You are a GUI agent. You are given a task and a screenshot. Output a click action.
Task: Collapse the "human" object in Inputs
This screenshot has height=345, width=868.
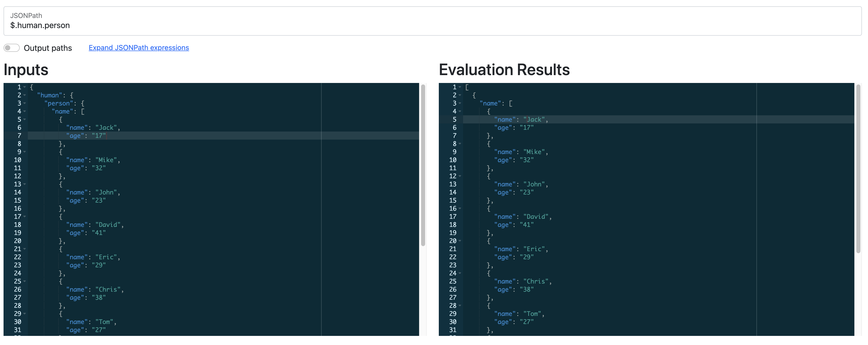(25, 95)
